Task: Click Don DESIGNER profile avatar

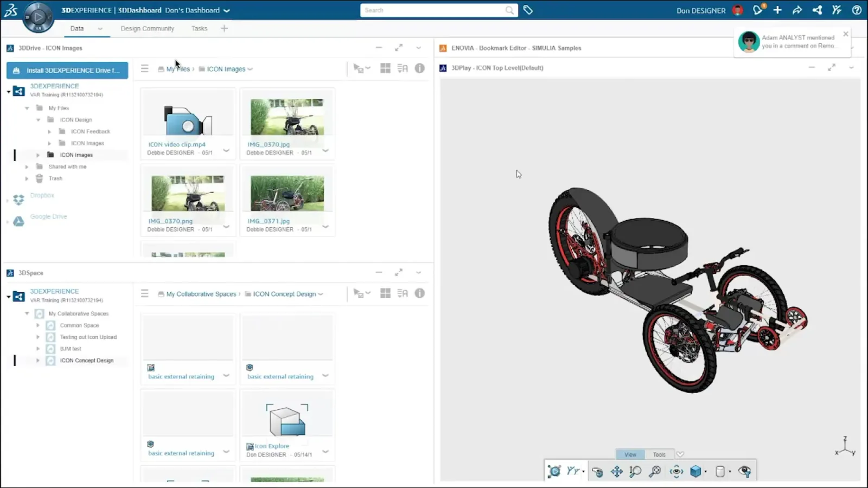Action: click(x=737, y=10)
